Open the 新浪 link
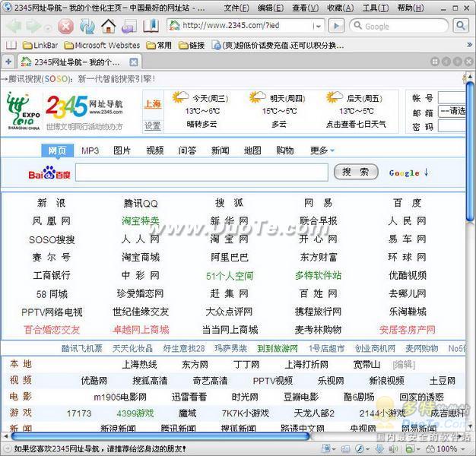 click(51, 203)
